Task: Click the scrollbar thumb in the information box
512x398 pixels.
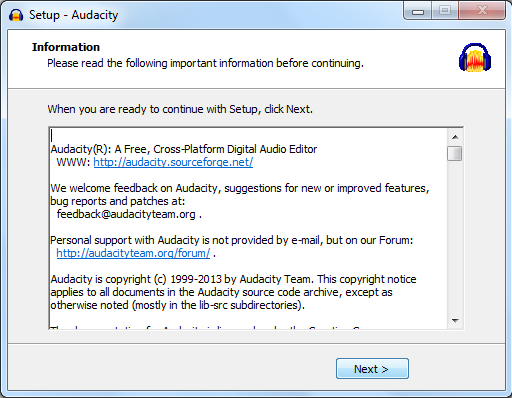Action: click(455, 153)
